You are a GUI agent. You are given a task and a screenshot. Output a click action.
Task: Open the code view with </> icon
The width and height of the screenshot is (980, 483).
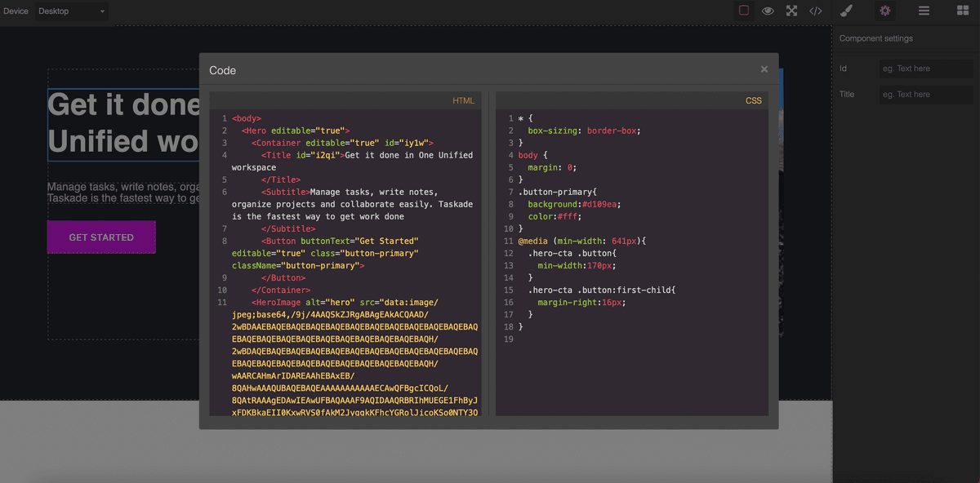tap(814, 11)
